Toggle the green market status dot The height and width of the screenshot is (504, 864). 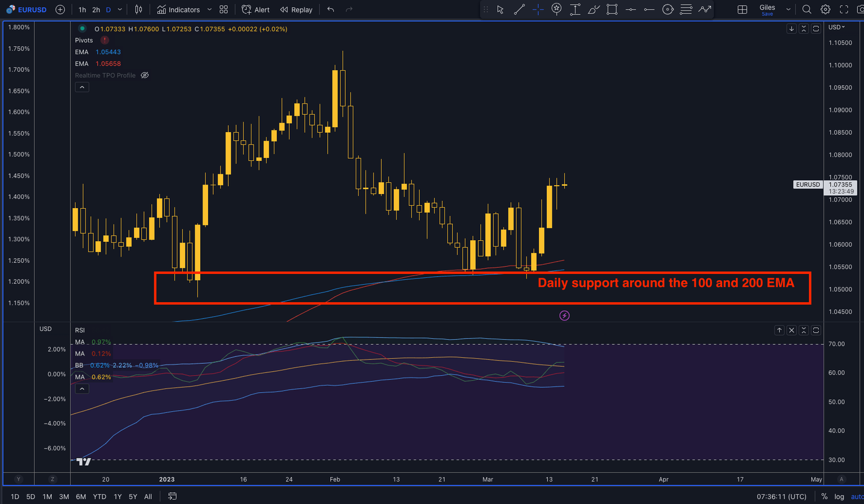coord(82,29)
